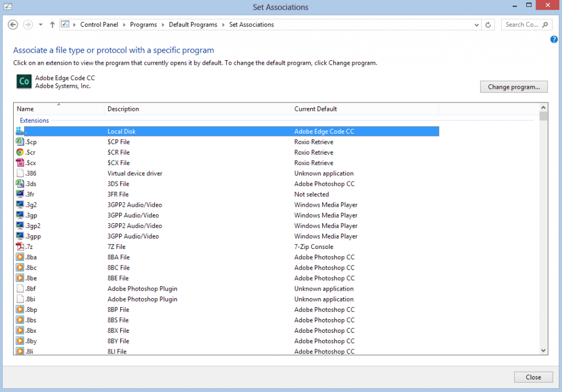This screenshot has height=392, width=562.
Task: Expand the chevron after Control Panel breadcrumb
Action: pyautogui.click(x=124, y=25)
